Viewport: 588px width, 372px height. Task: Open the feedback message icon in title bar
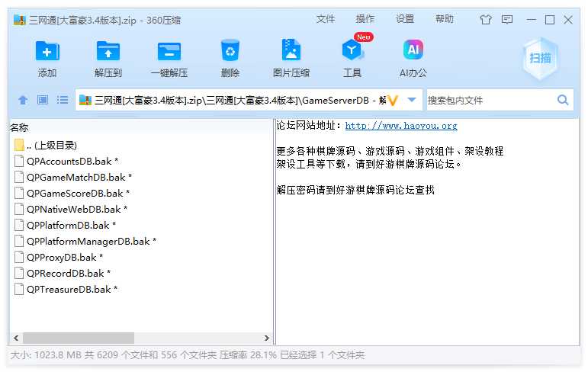pos(507,20)
